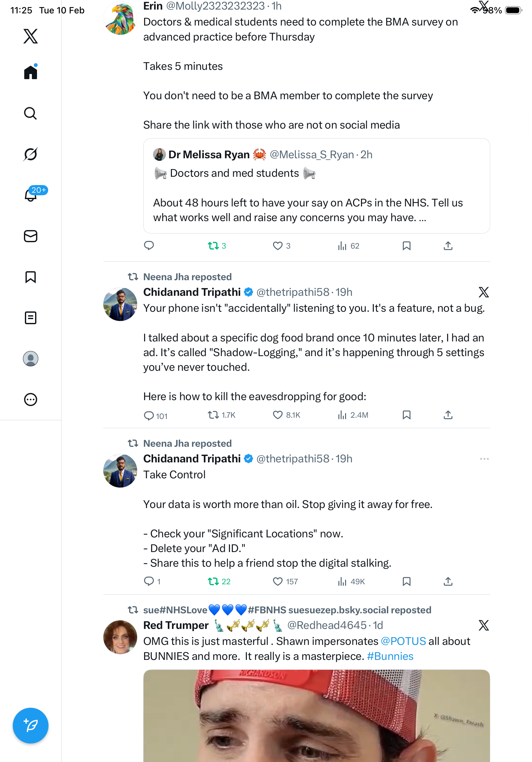Open Grok menu on Red Trumper post
Screen dimensions: 532x762
483,626
